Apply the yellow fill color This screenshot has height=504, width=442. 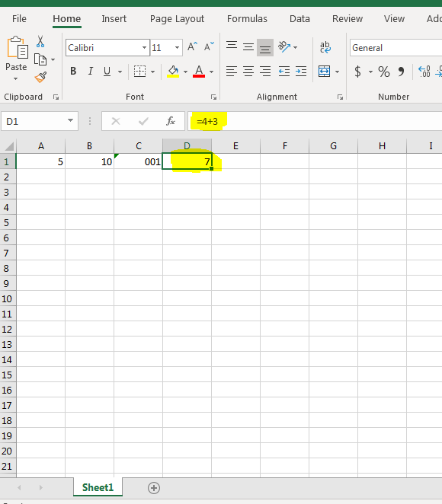tap(173, 72)
